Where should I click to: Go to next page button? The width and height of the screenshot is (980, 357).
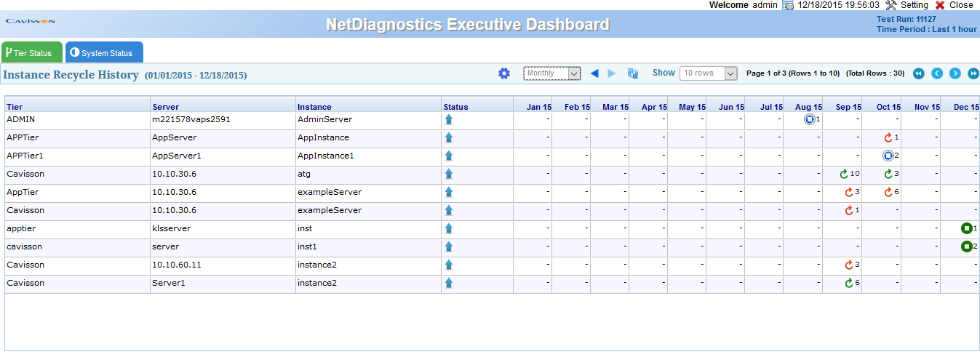pos(955,73)
